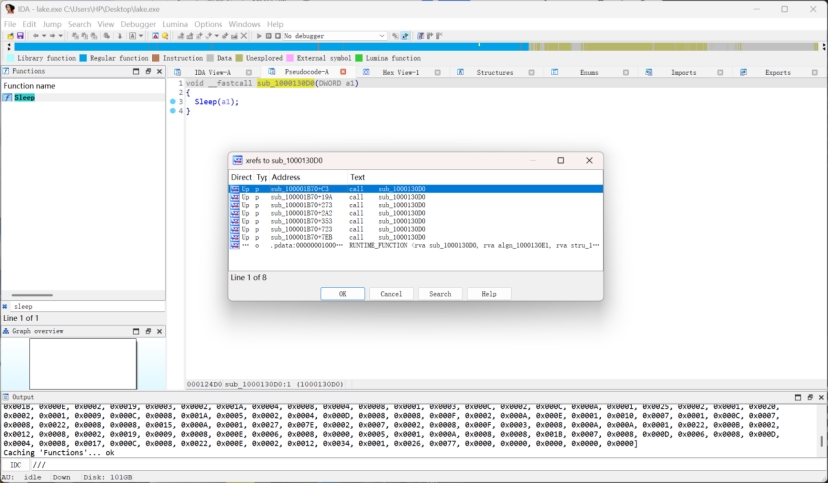The height and width of the screenshot is (483, 828).
Task: Toggle breakpoint dot on line 4
Action: [173, 111]
